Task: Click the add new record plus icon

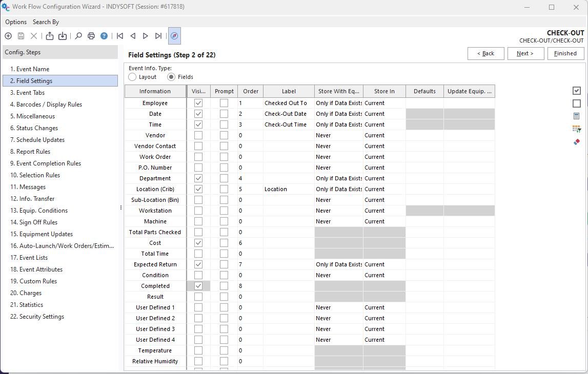Action: [x=8, y=36]
